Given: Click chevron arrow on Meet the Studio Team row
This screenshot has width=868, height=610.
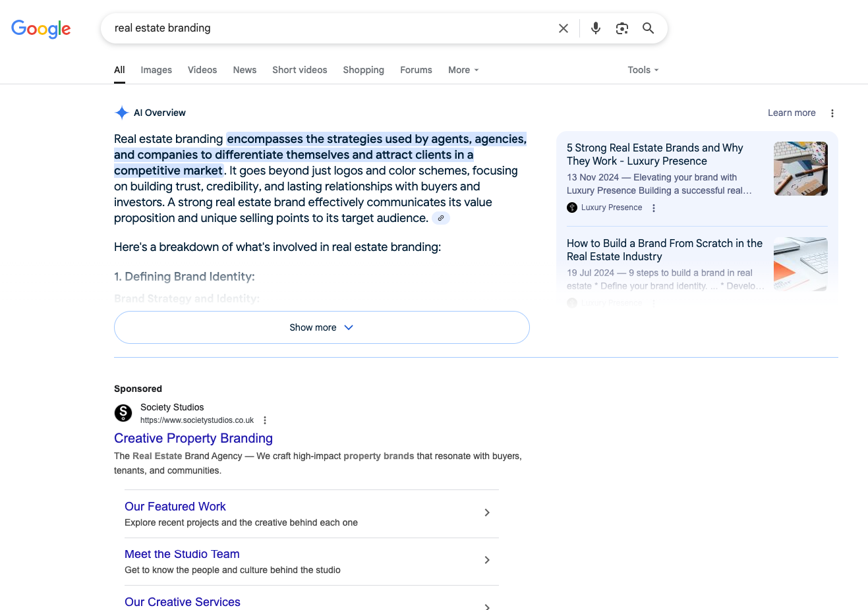Looking at the screenshot, I should click(x=487, y=560).
